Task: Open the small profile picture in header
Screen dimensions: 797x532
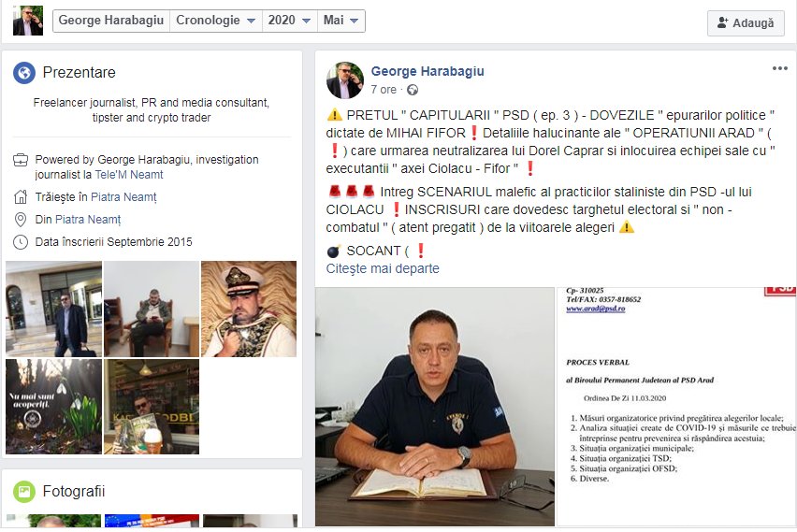Action: tap(28, 21)
